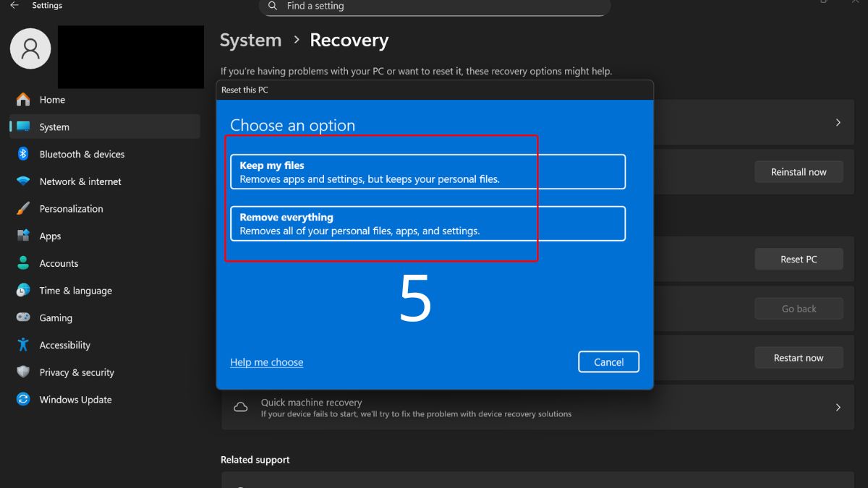Open Personalization settings
Image resolution: width=868 pixels, height=488 pixels.
[x=104, y=209]
